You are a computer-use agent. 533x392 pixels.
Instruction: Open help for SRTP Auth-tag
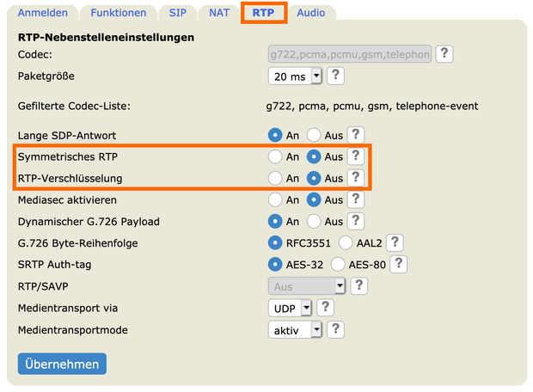pos(398,264)
